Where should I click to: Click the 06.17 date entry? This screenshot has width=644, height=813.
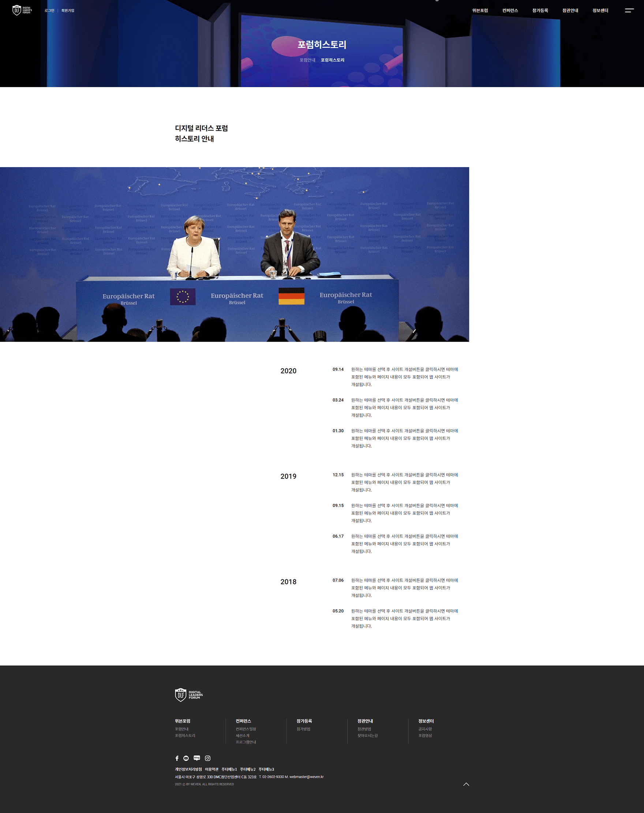338,536
